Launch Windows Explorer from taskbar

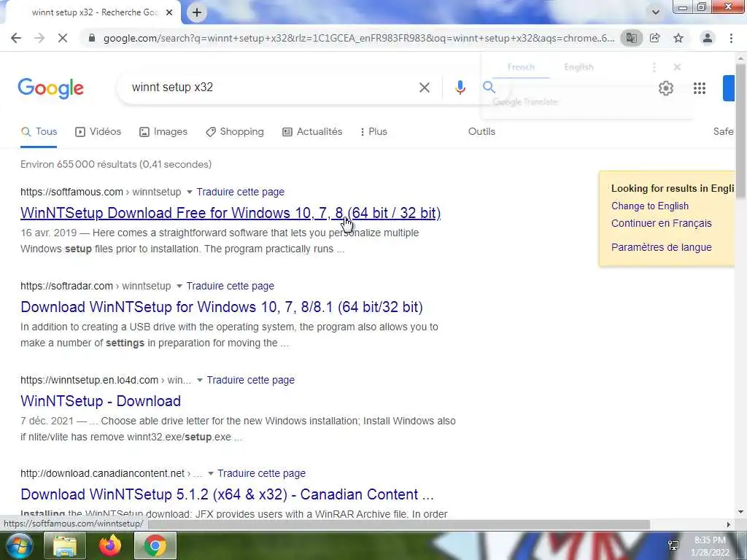click(x=65, y=545)
